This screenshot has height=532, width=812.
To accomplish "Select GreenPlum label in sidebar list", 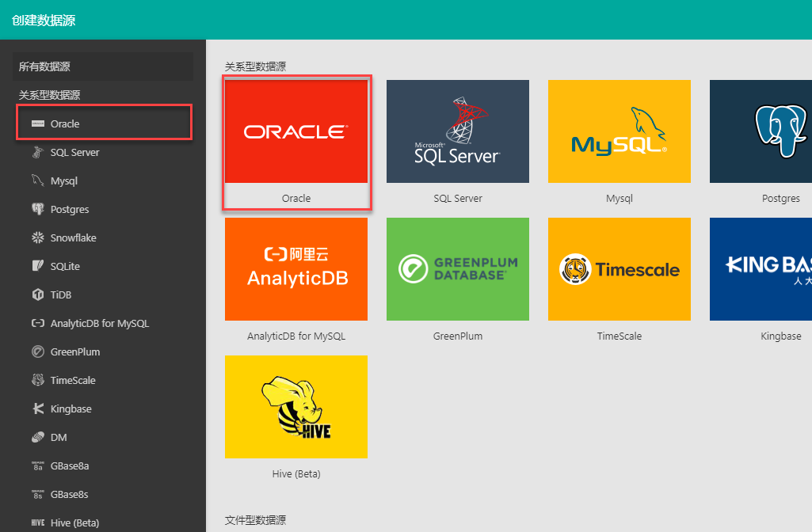I will point(75,351).
